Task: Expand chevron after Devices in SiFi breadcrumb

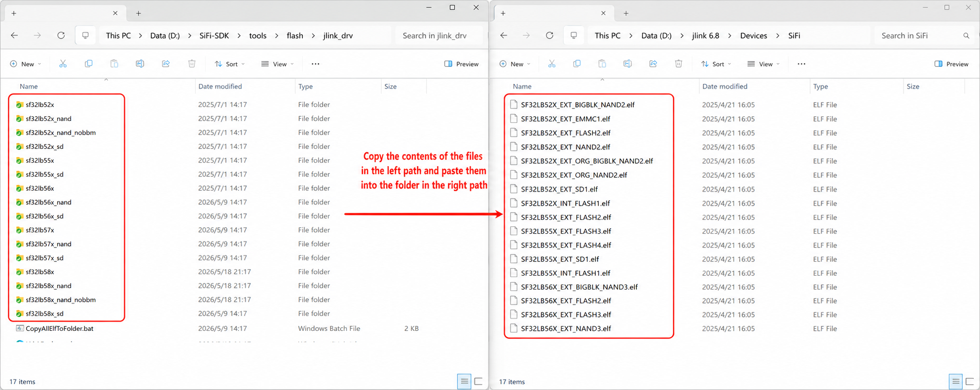Action: [x=778, y=35]
